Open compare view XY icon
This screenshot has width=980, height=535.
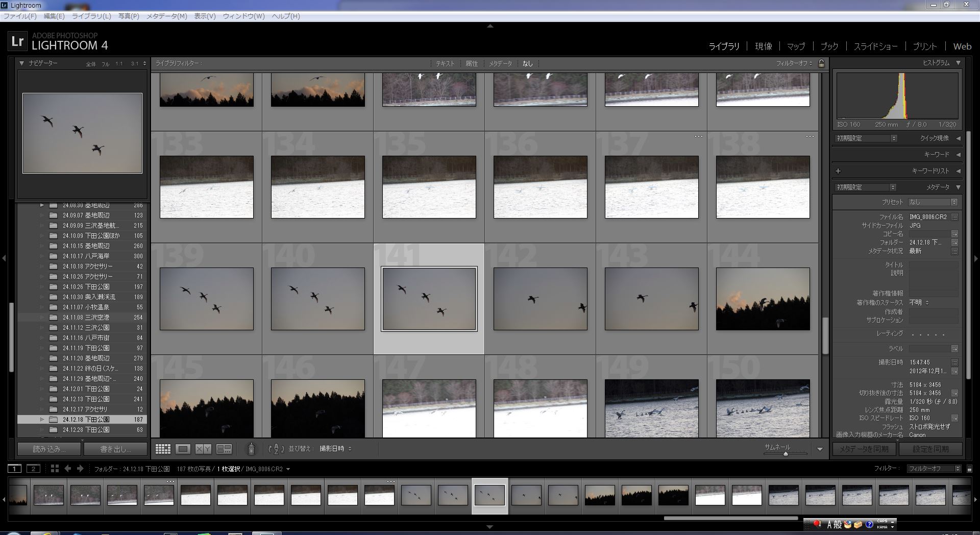tap(203, 449)
